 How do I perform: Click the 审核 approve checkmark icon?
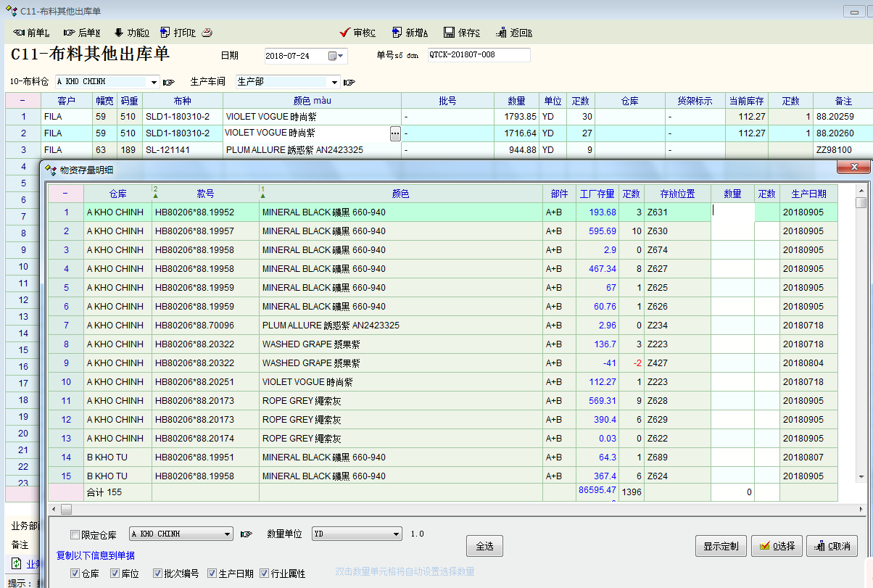pos(345,33)
